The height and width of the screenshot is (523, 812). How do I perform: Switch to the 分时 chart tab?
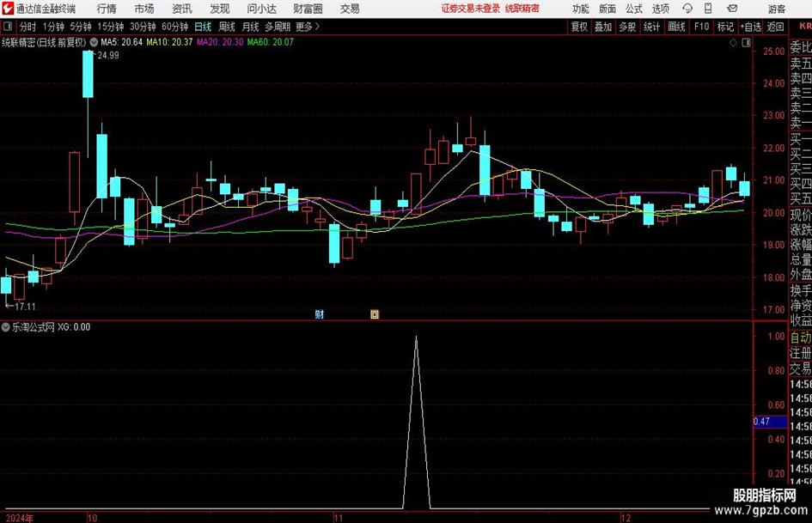(28, 27)
